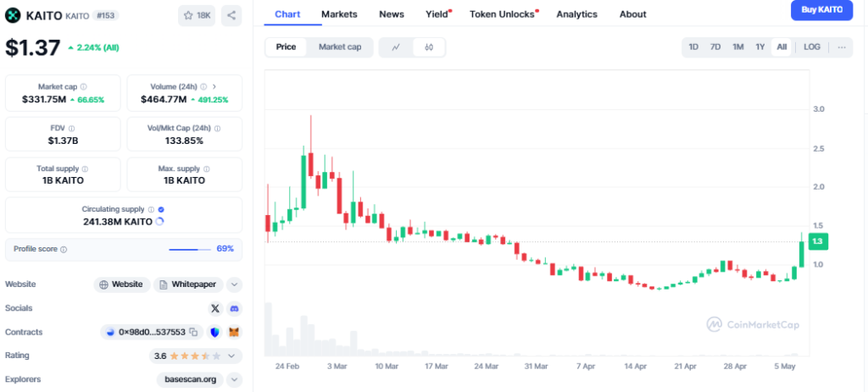Open the Discord social link
The height and width of the screenshot is (392, 868).
(235, 308)
